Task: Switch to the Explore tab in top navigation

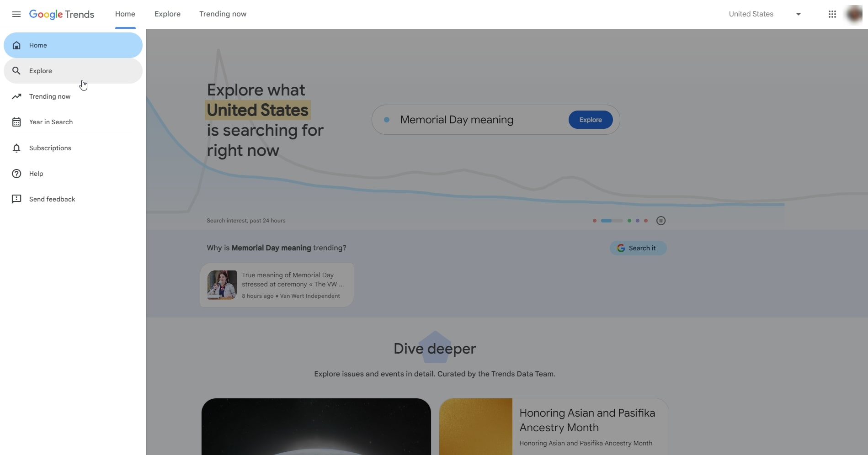Action: click(167, 14)
